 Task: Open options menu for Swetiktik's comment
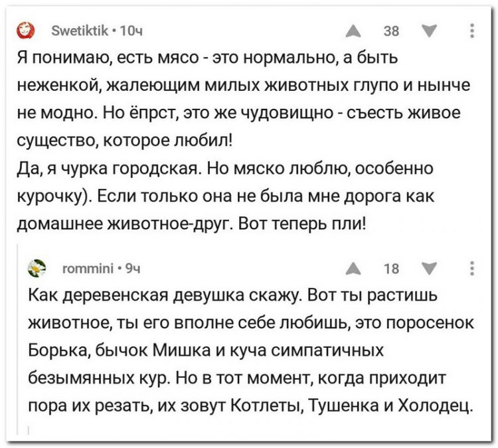(472, 31)
